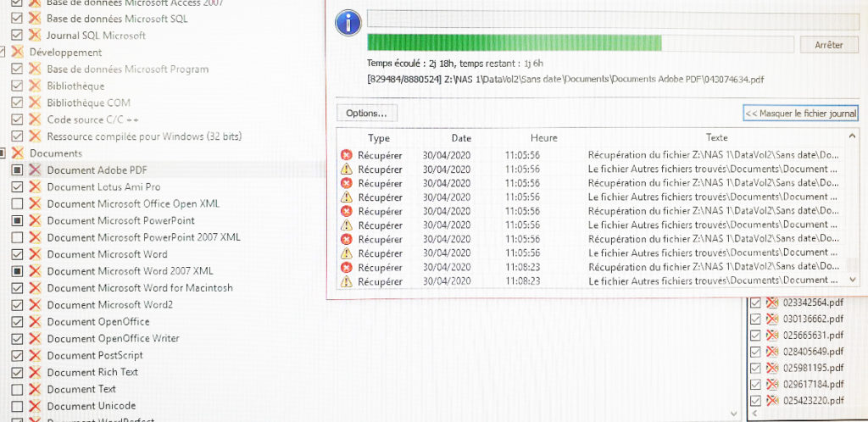Image resolution: width=868 pixels, height=422 pixels.
Task: Click the Document Microsoft Office Open XML icon
Action: 35,203
